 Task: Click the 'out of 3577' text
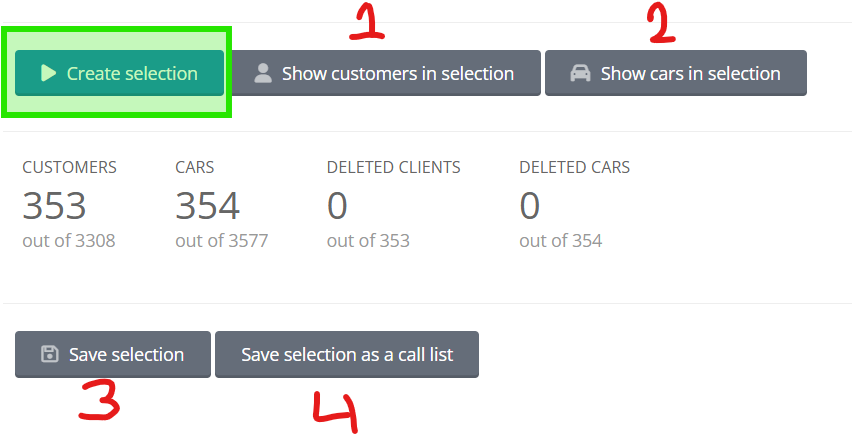coord(222,240)
